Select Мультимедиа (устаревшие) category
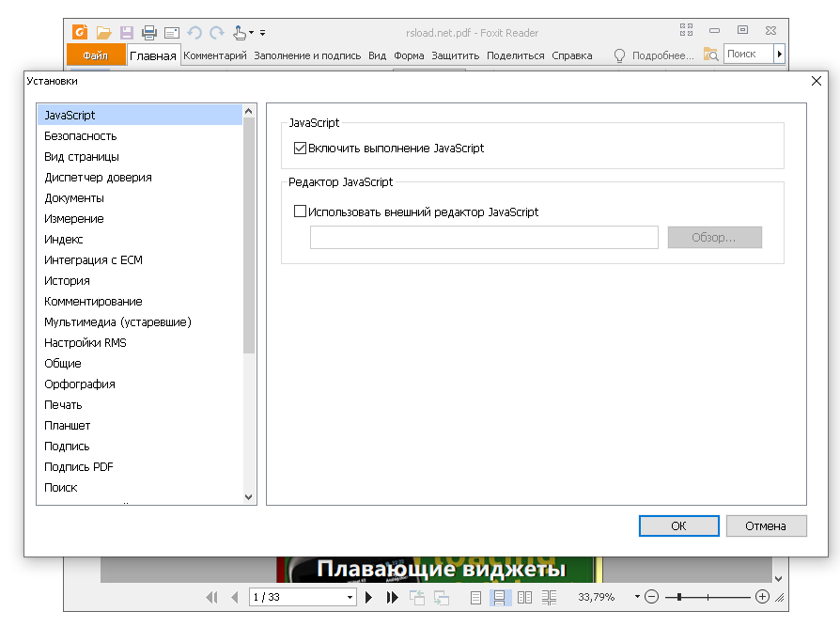This screenshot has width=840, height=627. [140, 322]
